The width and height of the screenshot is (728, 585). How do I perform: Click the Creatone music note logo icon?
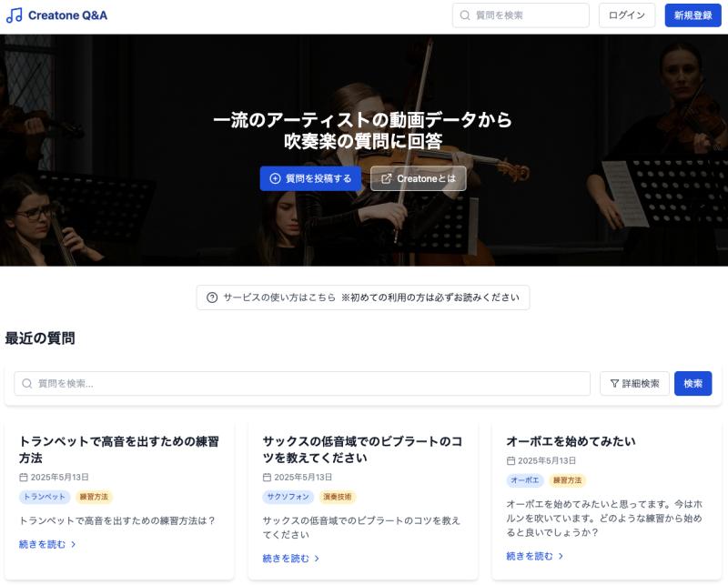click(x=14, y=15)
